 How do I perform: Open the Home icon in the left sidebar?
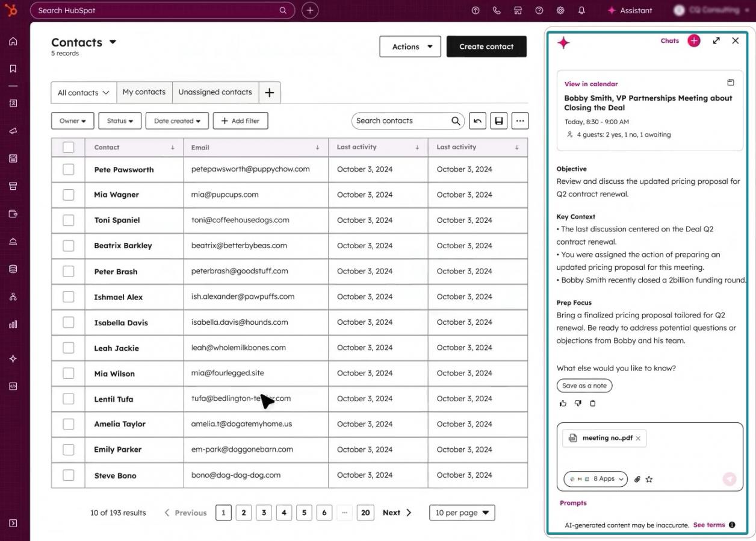[x=13, y=42]
